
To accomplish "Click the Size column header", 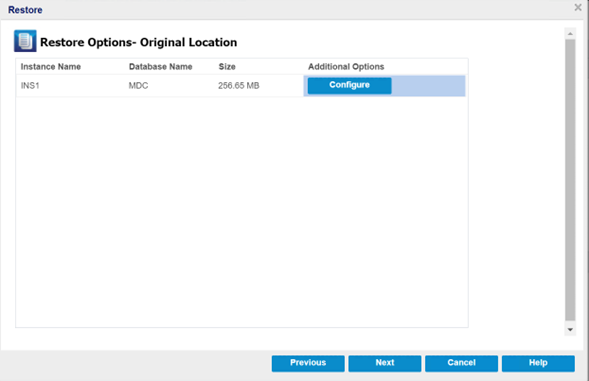I will (x=227, y=67).
